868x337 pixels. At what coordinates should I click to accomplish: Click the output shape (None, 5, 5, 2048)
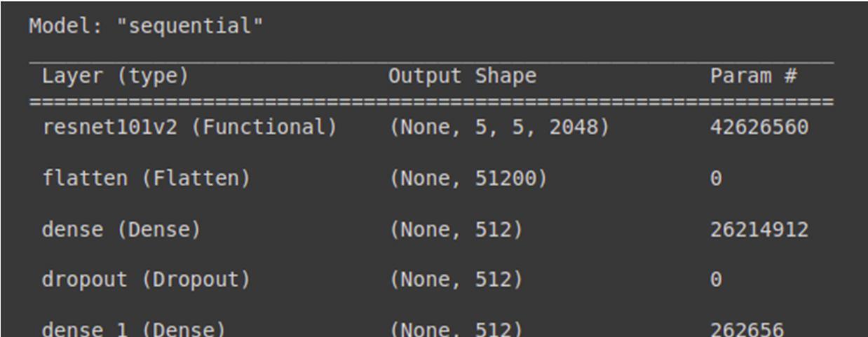pos(498,130)
